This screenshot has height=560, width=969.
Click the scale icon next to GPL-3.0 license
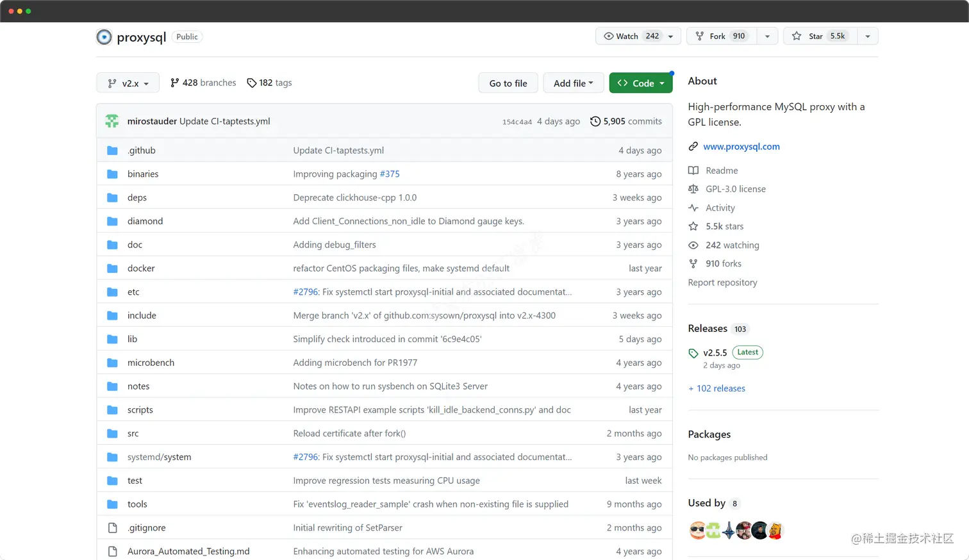pos(693,189)
